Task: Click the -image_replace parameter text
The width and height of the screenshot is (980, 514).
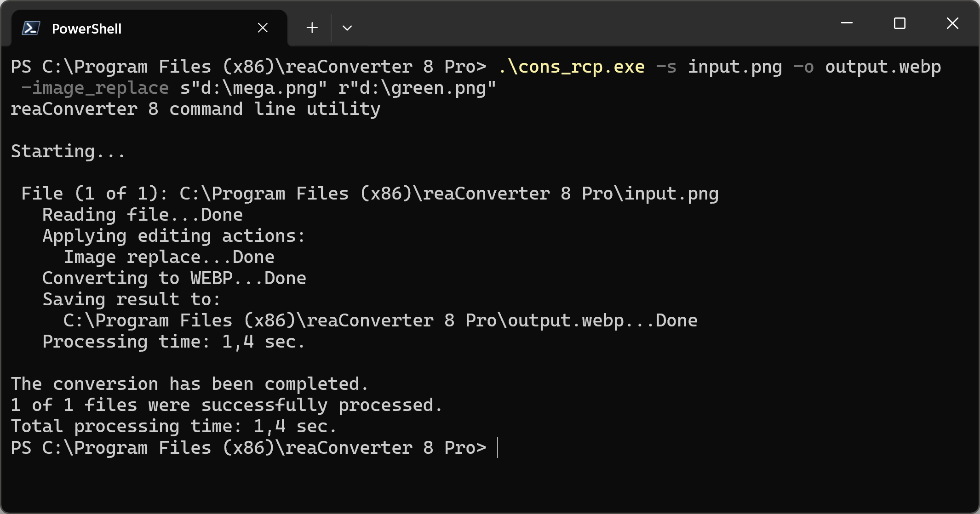Action: point(95,88)
